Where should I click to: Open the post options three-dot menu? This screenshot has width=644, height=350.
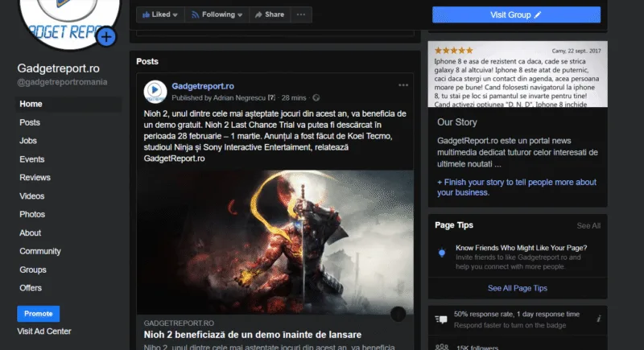403,85
